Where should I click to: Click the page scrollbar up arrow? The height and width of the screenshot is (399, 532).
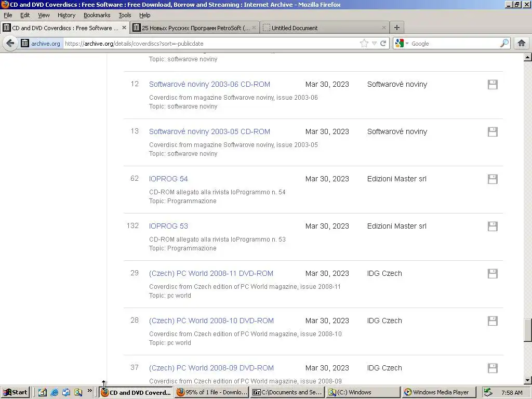click(528, 57)
